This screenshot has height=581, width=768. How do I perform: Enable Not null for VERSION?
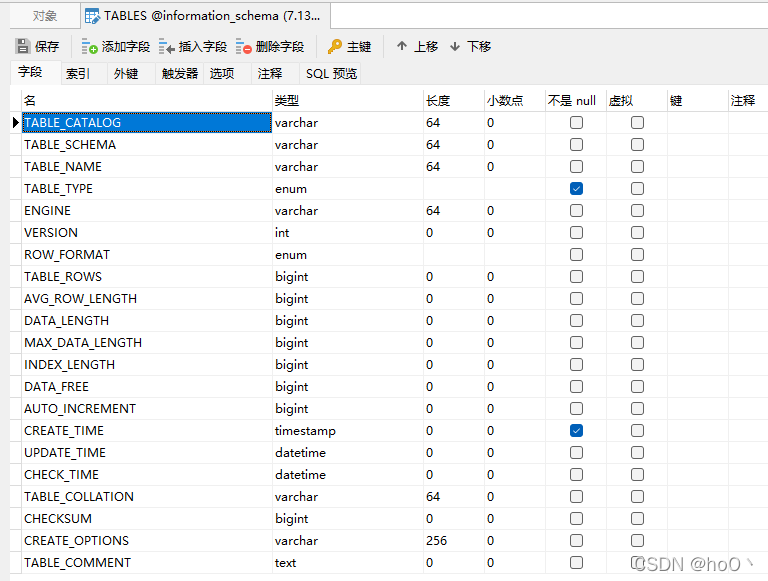coord(576,233)
